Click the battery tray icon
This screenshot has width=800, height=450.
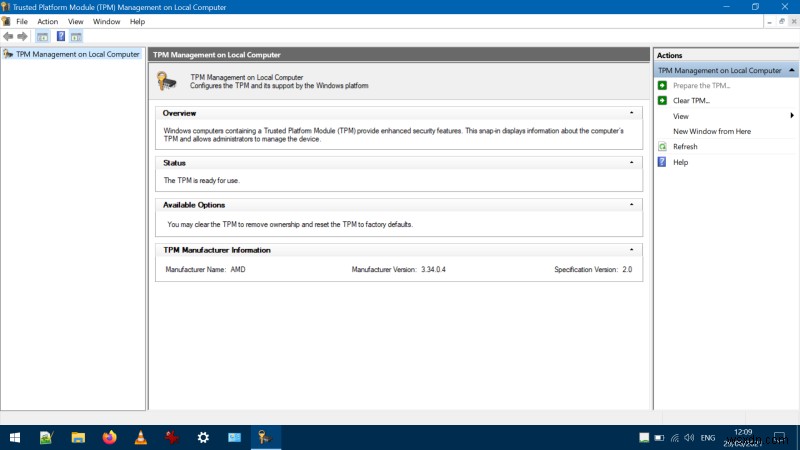coord(659,438)
